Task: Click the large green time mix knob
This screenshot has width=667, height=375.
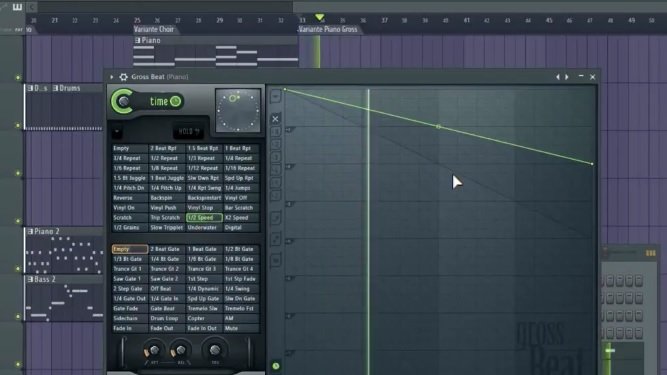Action: (x=123, y=101)
